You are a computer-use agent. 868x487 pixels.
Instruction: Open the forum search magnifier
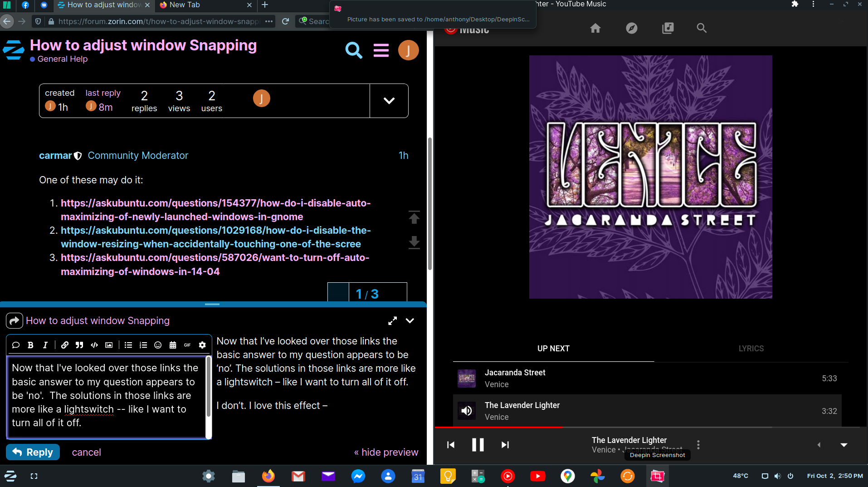[354, 50]
